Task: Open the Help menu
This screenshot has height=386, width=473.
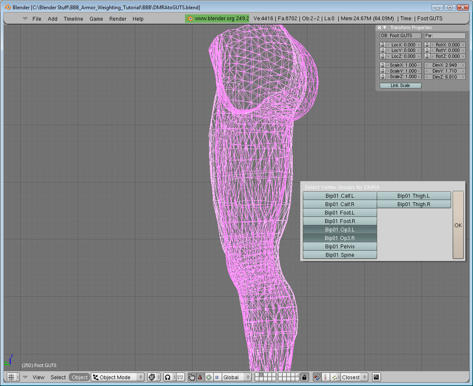Action: point(138,19)
